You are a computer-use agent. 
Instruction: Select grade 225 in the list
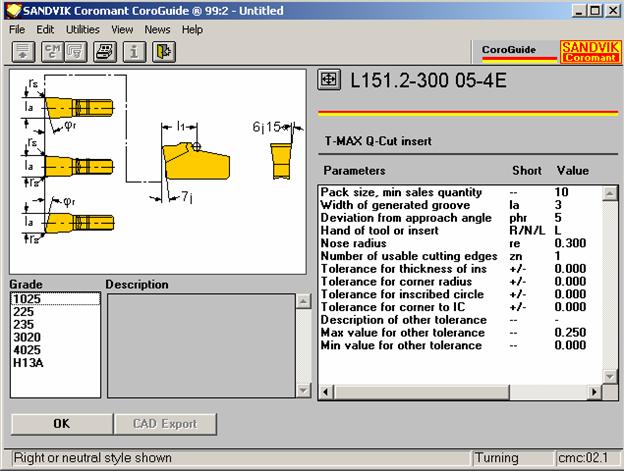[x=55, y=311]
